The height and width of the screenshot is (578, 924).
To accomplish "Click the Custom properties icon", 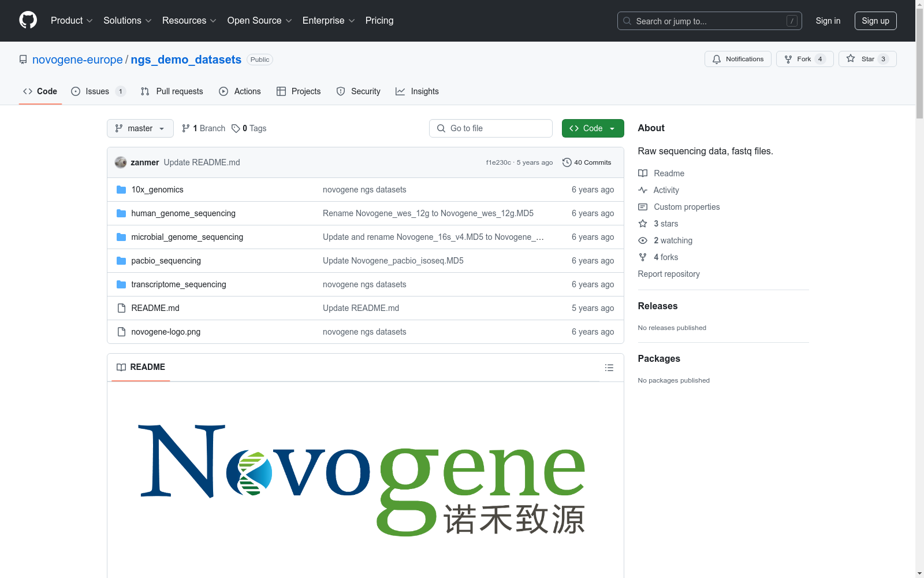I will click(643, 207).
